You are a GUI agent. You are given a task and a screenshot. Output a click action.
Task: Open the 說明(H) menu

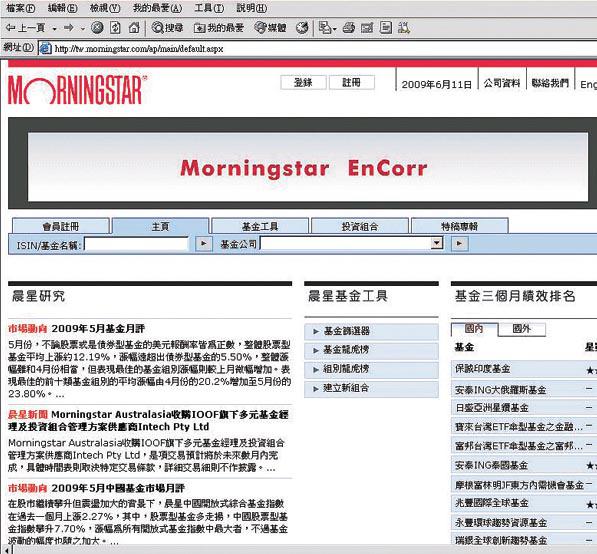(x=251, y=8)
